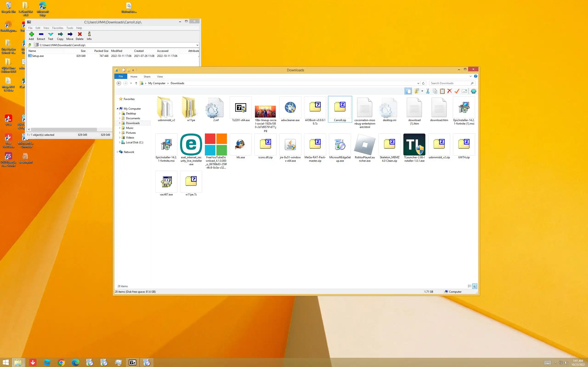Viewport: 588px width, 367px height.
Task: Toggle the navigation pane layout button
Action: click(x=408, y=91)
